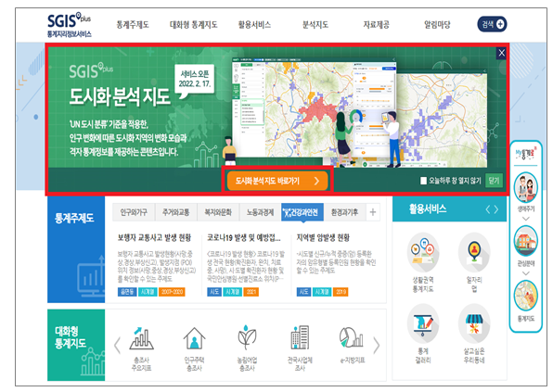The height and width of the screenshot is (392, 553).
Task: Open 지역별 암발생 현황 article
Action: click(x=323, y=238)
